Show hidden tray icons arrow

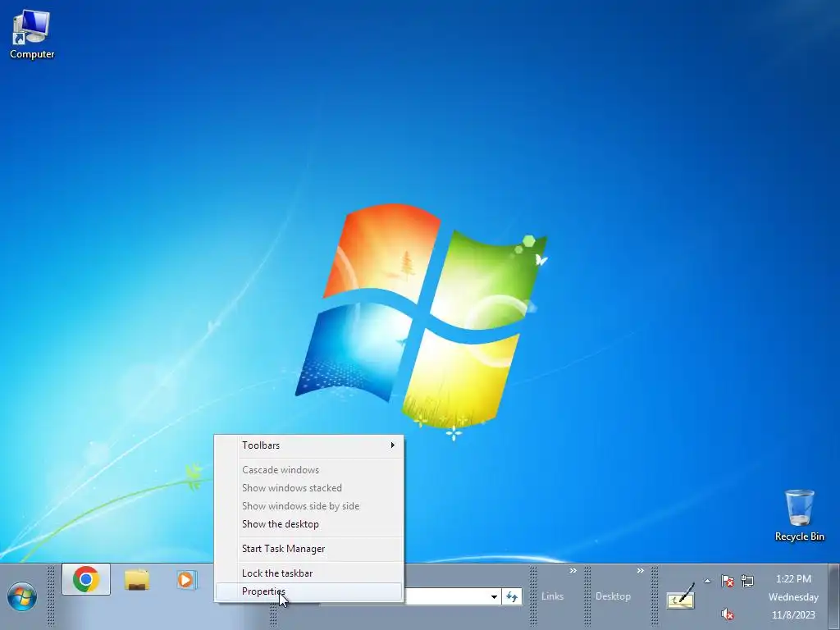(x=707, y=581)
